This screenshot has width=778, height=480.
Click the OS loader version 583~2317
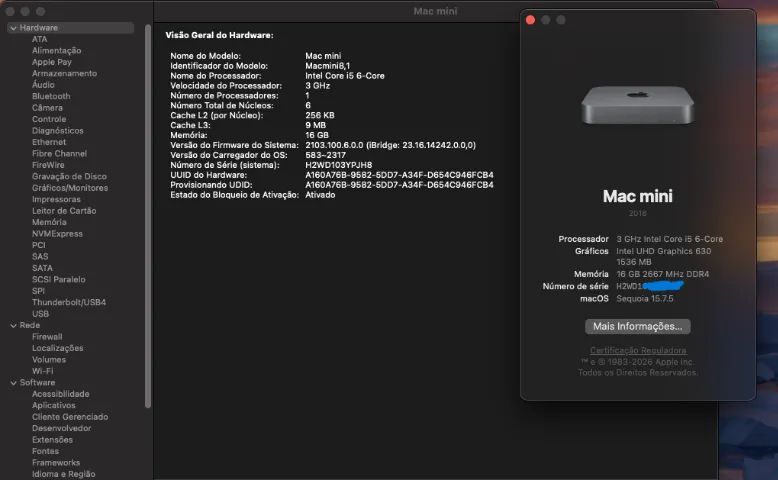pos(325,155)
